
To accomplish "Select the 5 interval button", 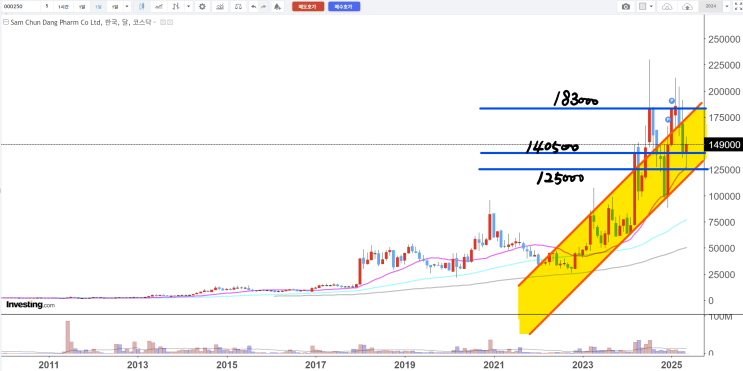I will click(47, 7).
